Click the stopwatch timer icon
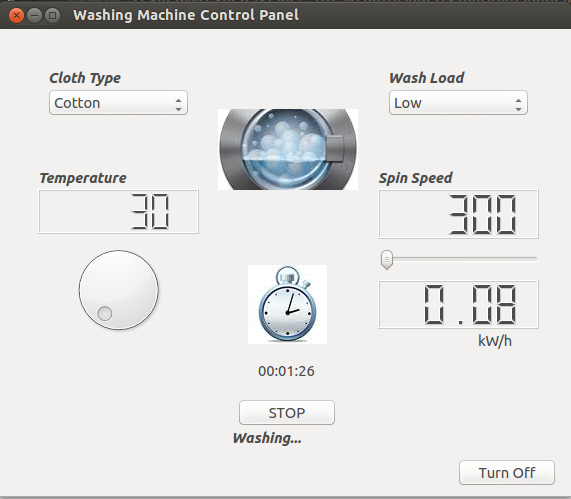Screen dimensions: 571x499 click(287, 304)
